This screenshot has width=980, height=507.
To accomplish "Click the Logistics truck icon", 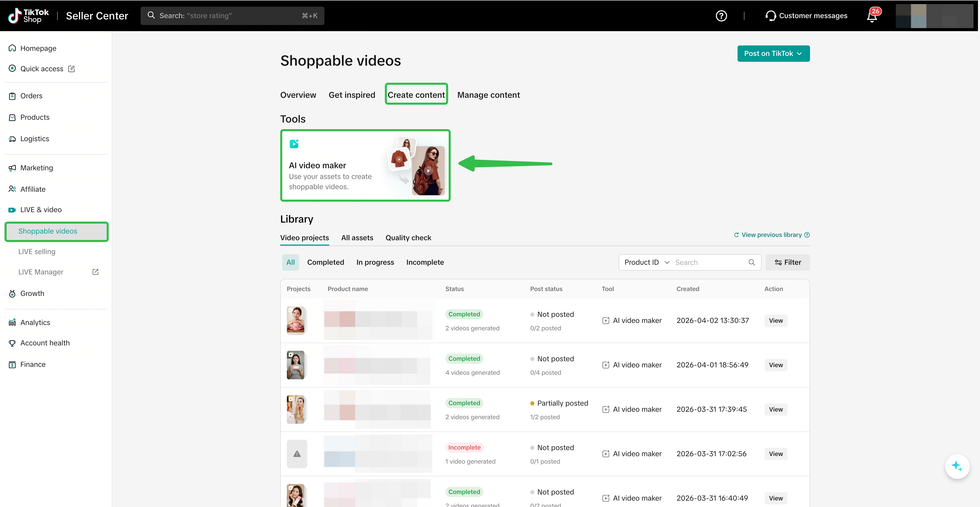I will (x=12, y=139).
